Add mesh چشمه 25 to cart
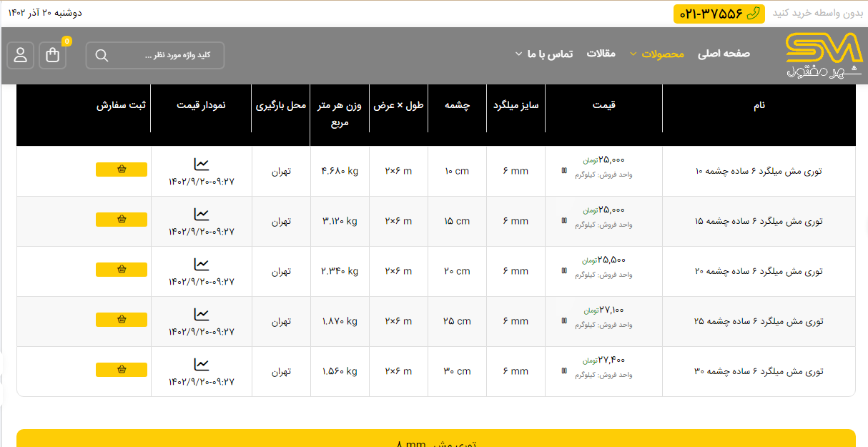 (122, 320)
